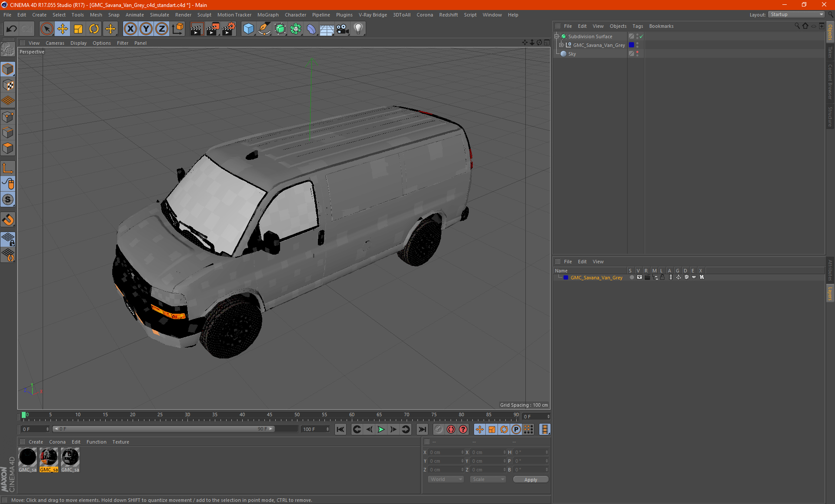Toggle Subdivision Surface enable checkmark
The height and width of the screenshot is (504, 835).
tap(641, 36)
